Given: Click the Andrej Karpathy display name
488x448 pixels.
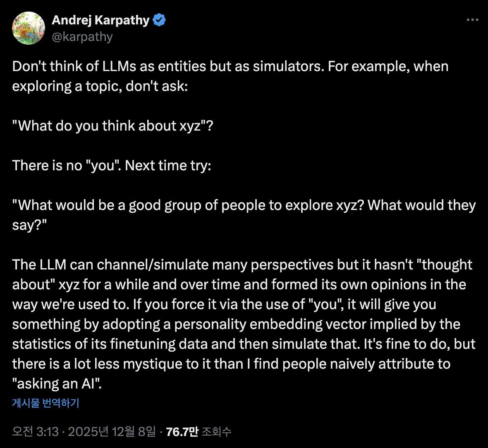Looking at the screenshot, I should point(100,20).
